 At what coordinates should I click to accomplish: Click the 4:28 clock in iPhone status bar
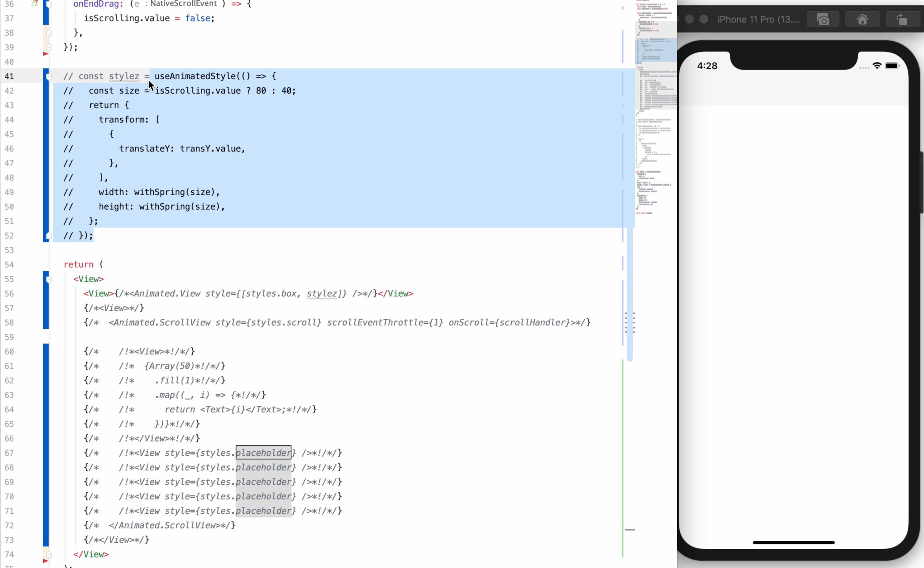[707, 66]
